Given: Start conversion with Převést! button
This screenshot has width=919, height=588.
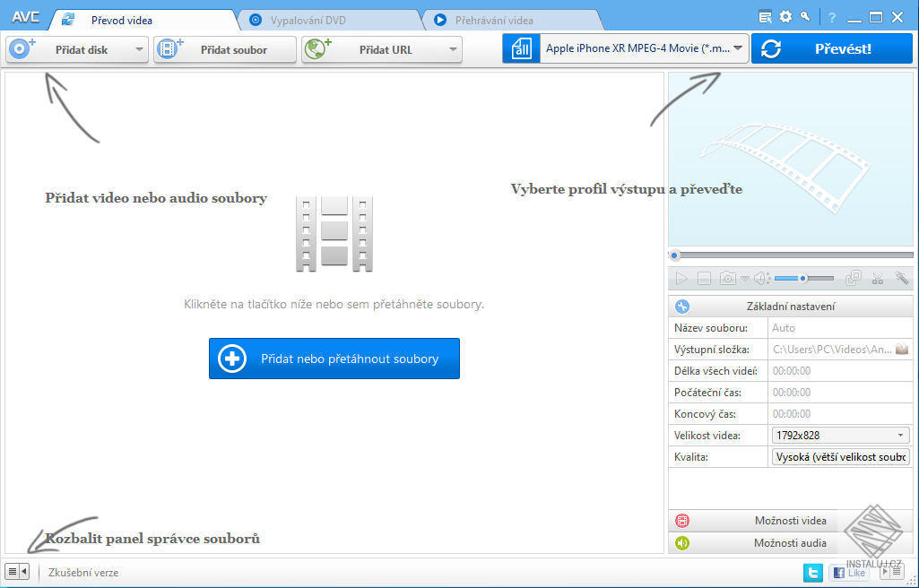Looking at the screenshot, I should click(832, 48).
